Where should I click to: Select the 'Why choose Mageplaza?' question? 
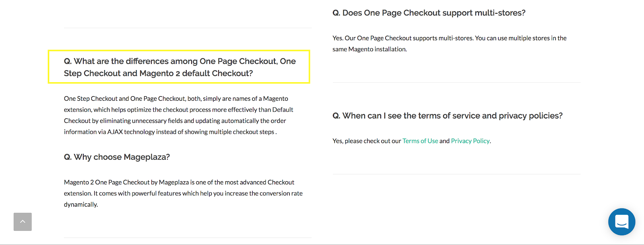117,157
